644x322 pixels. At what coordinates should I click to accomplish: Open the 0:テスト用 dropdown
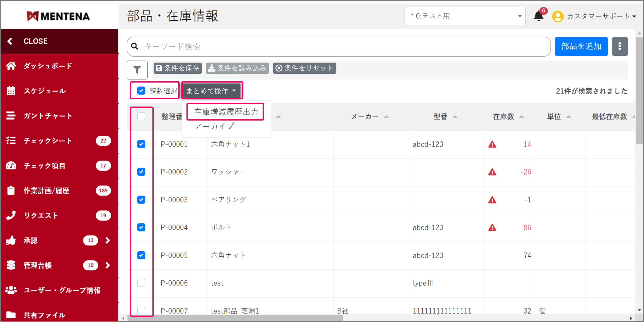(x=465, y=16)
